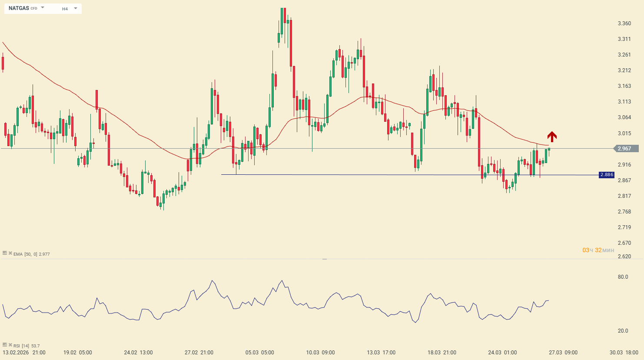Click the panel divider handle above RSI

(324, 259)
